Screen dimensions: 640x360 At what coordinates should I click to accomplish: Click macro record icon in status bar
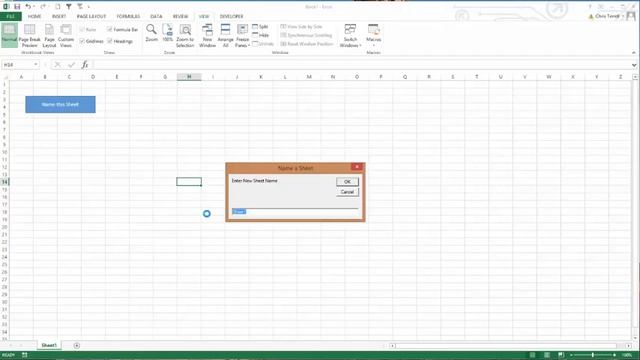(24, 355)
